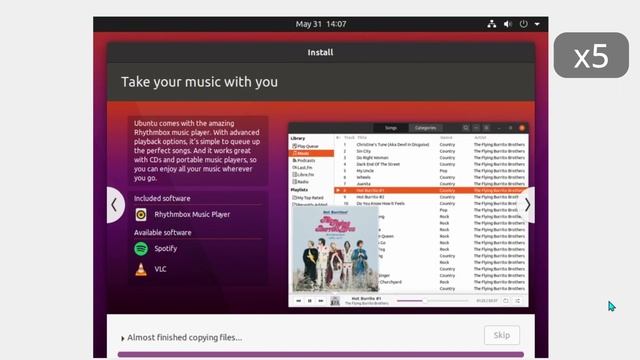The width and height of the screenshot is (640, 360).
Task: Click My Top Rated playlist in sidebar
Action: click(x=308, y=198)
